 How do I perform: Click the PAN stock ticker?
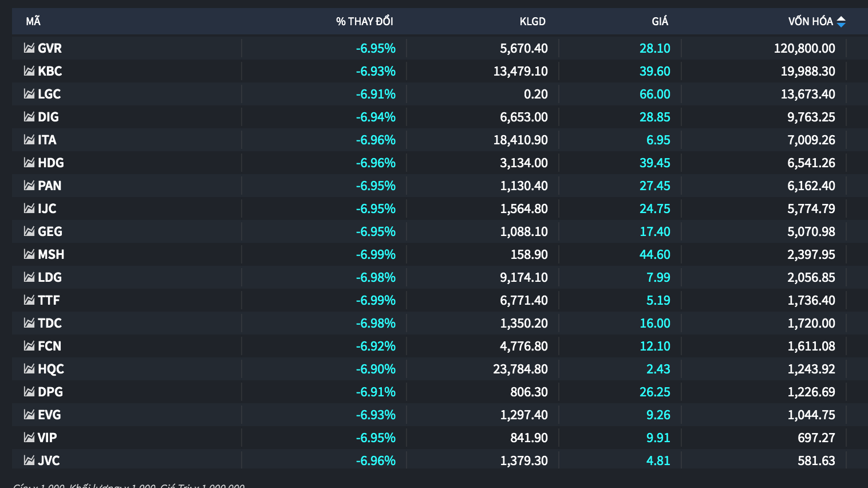point(49,186)
